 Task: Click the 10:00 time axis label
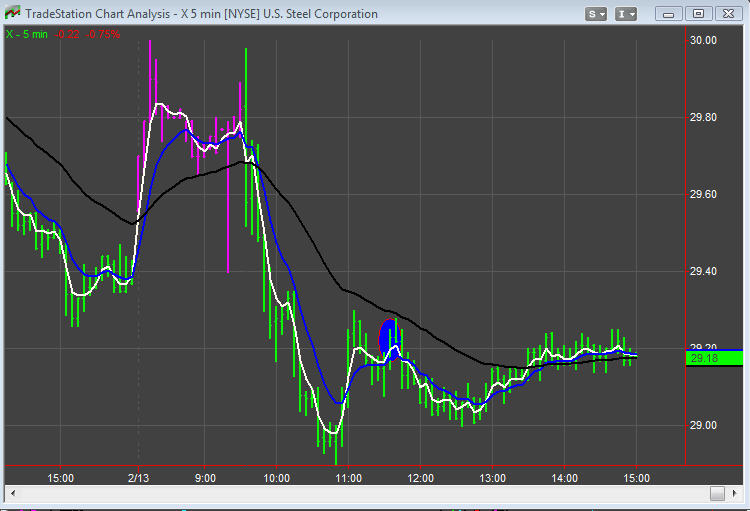[276, 478]
